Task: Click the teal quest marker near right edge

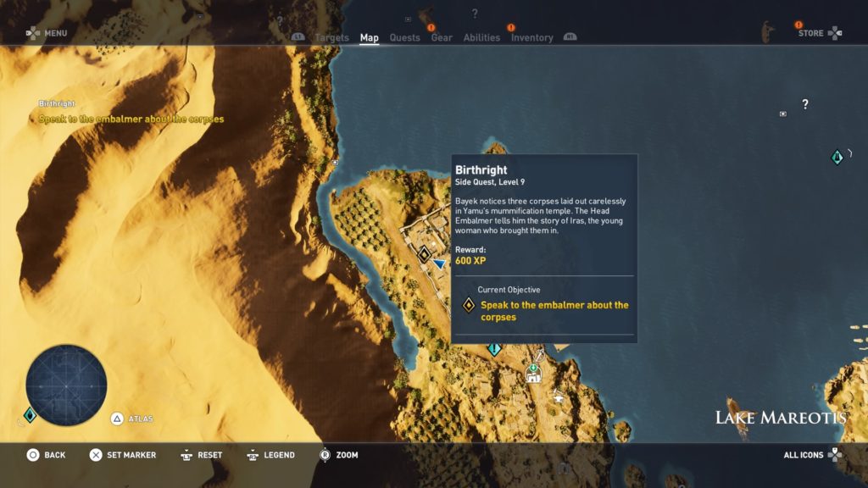Action: coord(837,157)
